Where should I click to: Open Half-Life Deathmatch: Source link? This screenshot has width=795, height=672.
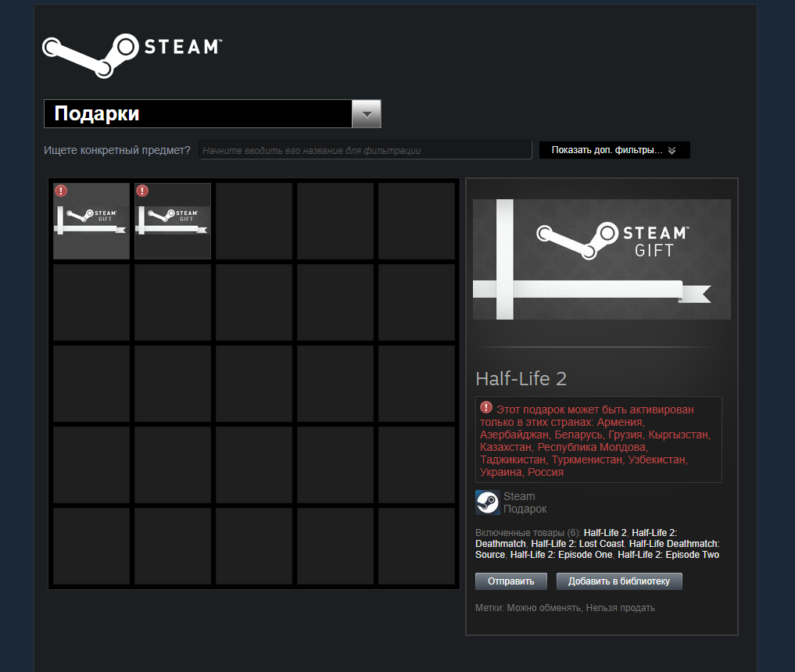[x=597, y=549]
